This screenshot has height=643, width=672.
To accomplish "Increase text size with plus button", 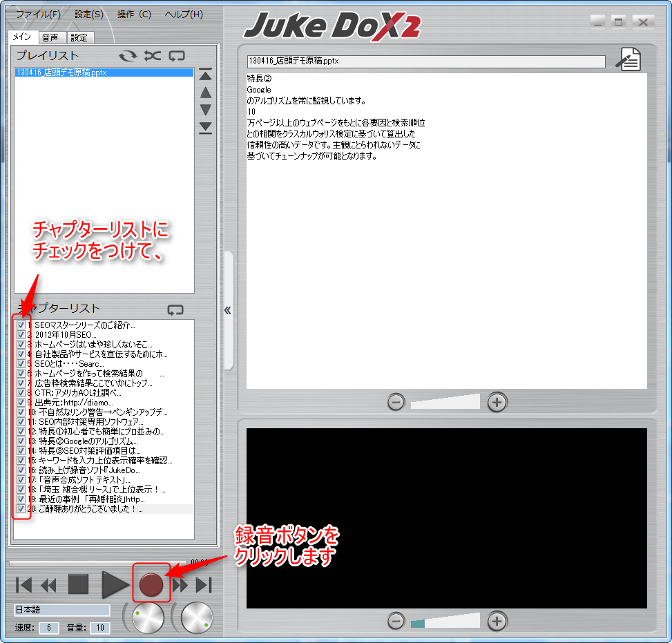I will [497, 402].
